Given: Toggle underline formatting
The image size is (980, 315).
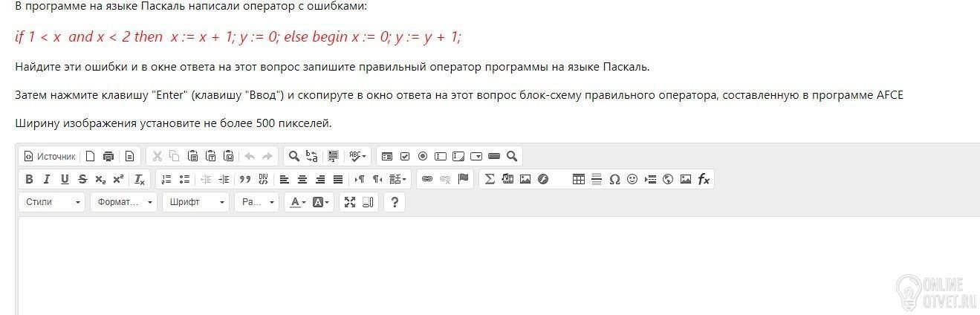Looking at the screenshot, I should click(x=65, y=179).
